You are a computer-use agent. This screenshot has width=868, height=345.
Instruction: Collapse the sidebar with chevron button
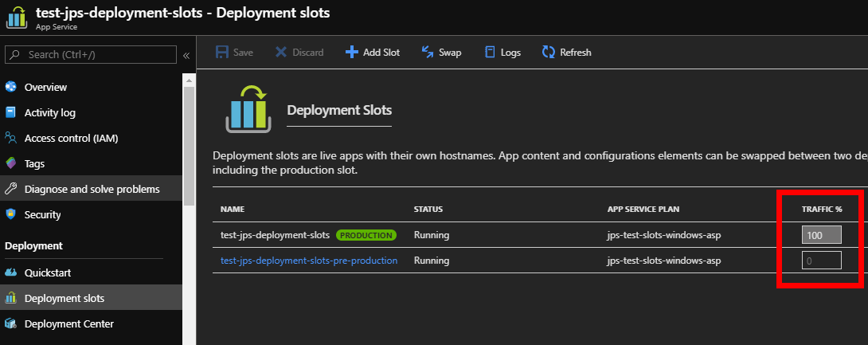point(186,55)
